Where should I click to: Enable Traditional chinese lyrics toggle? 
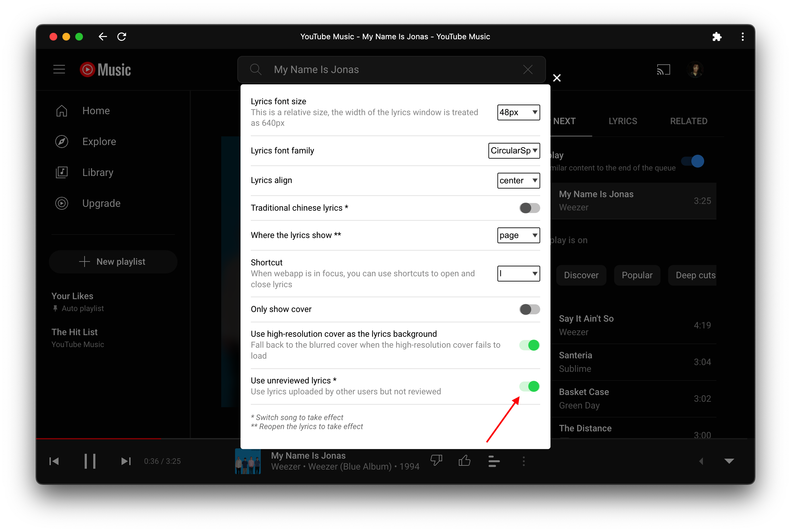pyautogui.click(x=529, y=208)
